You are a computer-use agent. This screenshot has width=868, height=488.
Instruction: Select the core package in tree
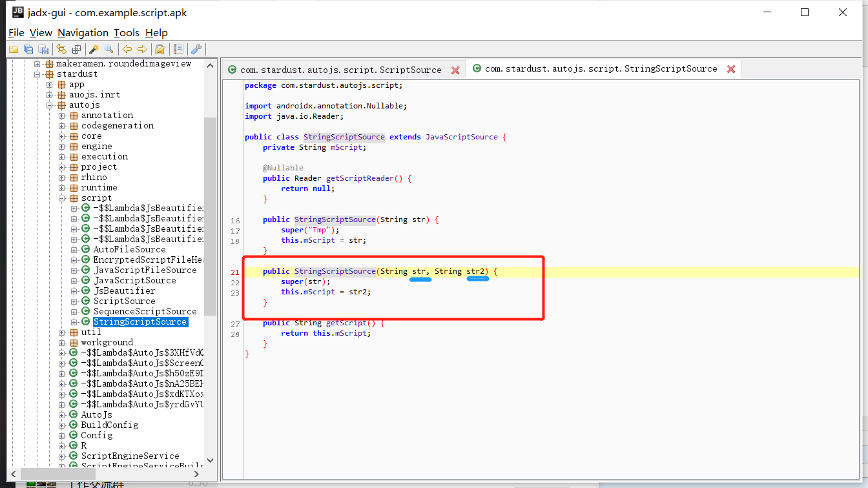(91, 136)
